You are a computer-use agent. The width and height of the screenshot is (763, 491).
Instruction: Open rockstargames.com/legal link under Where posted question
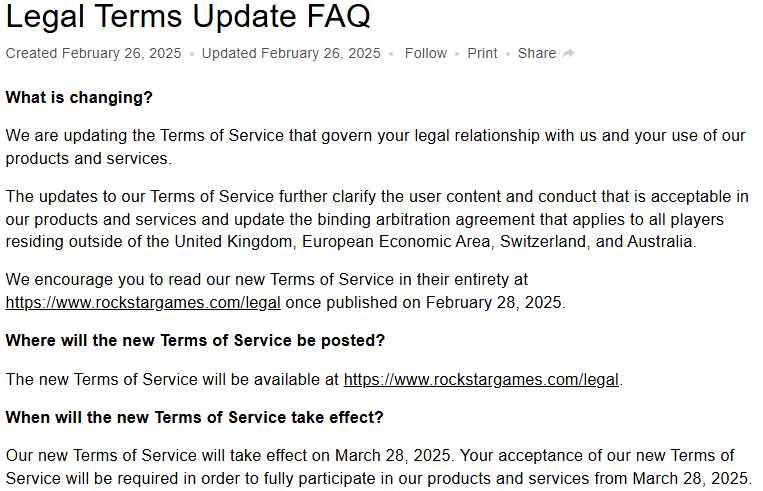click(x=481, y=380)
